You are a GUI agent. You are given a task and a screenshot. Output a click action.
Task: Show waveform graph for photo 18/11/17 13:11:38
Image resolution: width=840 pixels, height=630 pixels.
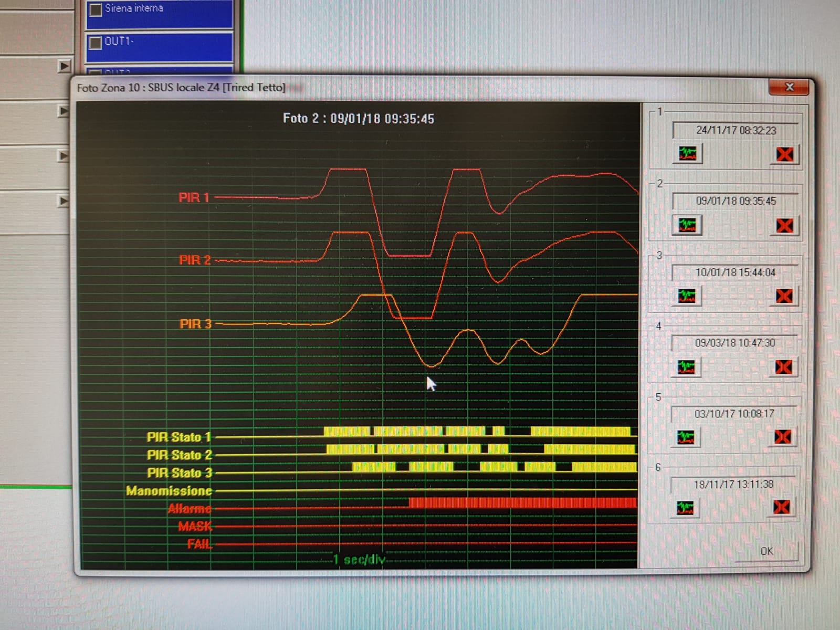[x=685, y=507]
